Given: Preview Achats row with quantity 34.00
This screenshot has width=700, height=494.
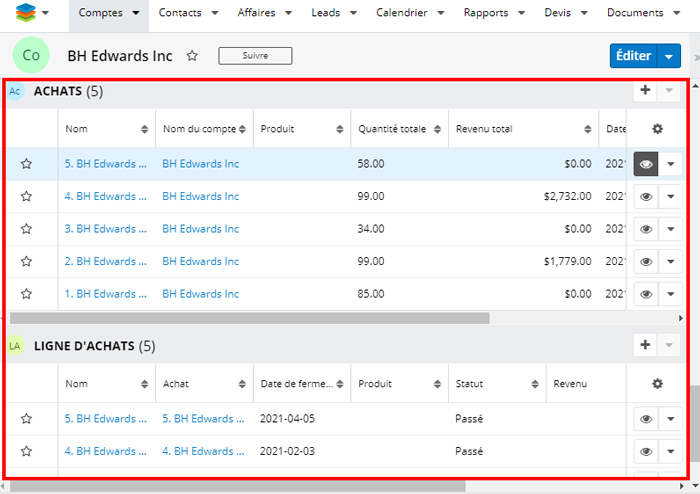Looking at the screenshot, I should pyautogui.click(x=646, y=229).
